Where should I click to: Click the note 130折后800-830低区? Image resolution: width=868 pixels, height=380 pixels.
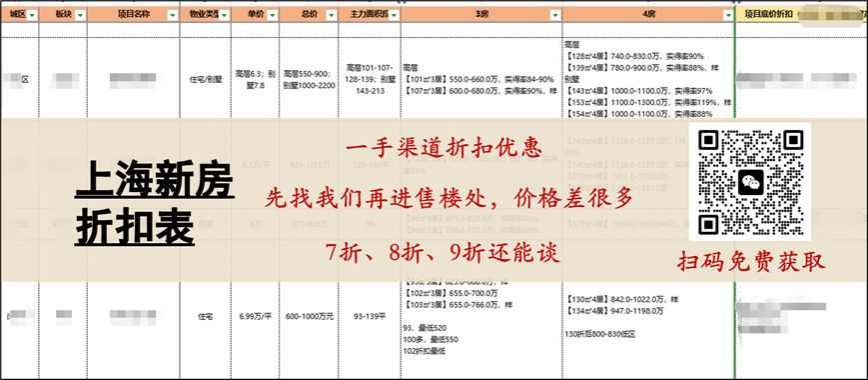tap(599, 334)
